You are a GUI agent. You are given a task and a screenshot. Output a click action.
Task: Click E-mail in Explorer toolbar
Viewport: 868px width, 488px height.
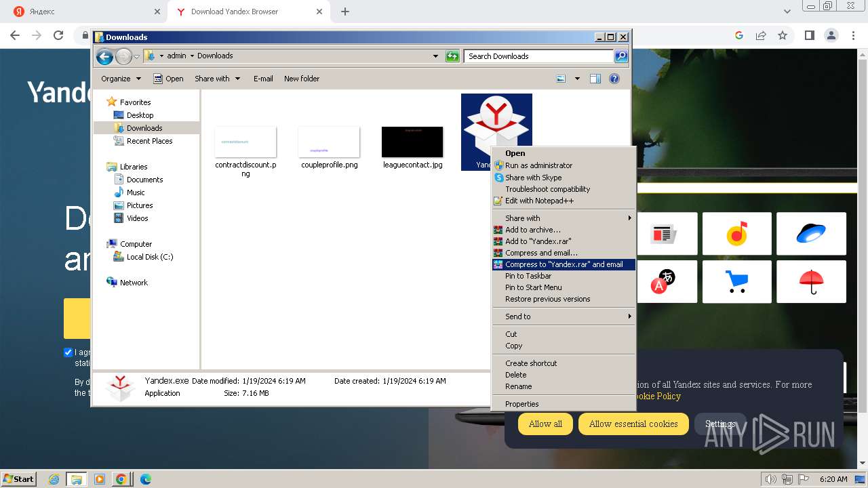(x=263, y=79)
